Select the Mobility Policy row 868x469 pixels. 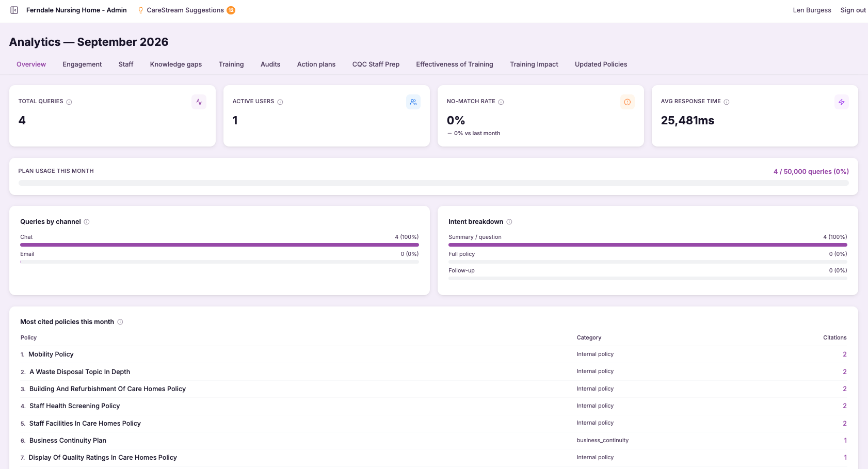pos(433,354)
